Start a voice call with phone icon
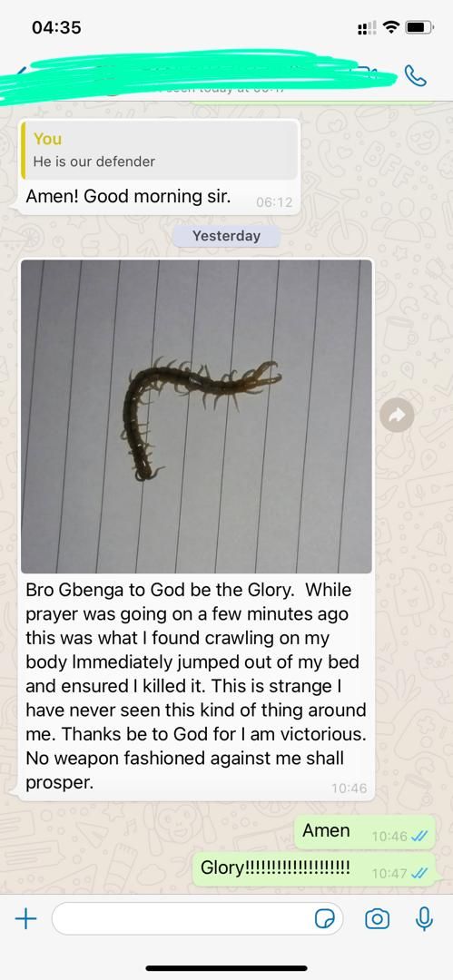Viewport: 453px width, 980px height. click(416, 76)
